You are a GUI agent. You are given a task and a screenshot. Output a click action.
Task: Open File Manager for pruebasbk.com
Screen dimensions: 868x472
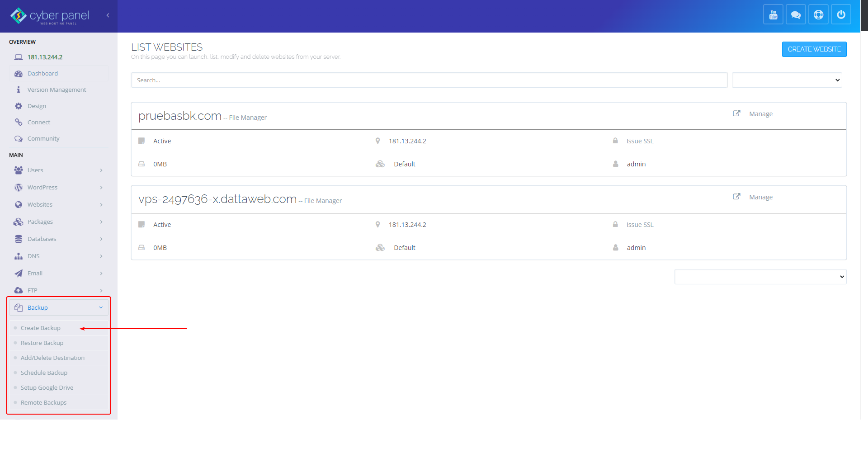tap(248, 118)
